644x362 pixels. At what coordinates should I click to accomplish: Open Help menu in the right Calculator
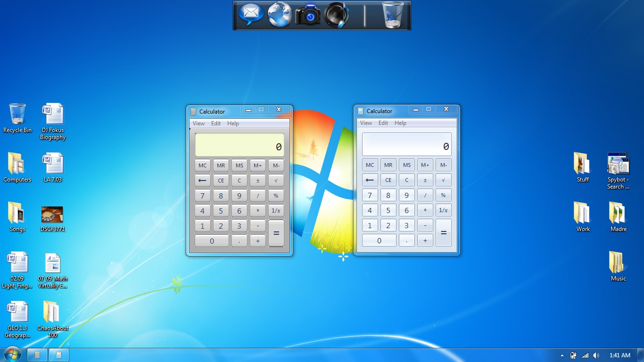[x=400, y=123]
